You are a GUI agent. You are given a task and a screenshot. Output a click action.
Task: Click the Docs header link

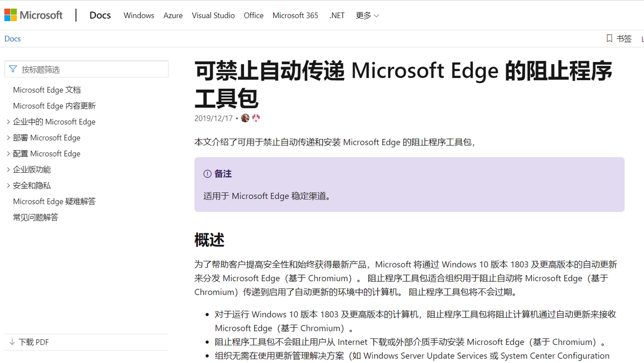(x=100, y=15)
